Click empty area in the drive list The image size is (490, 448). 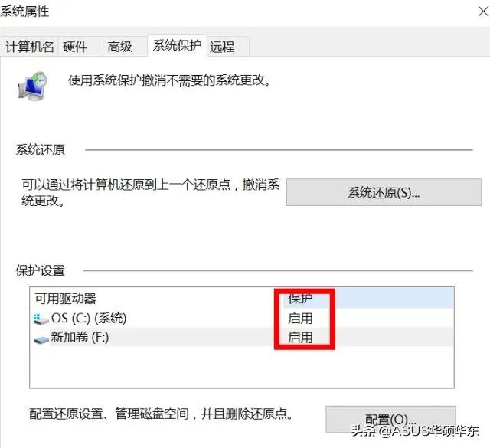coord(242,368)
